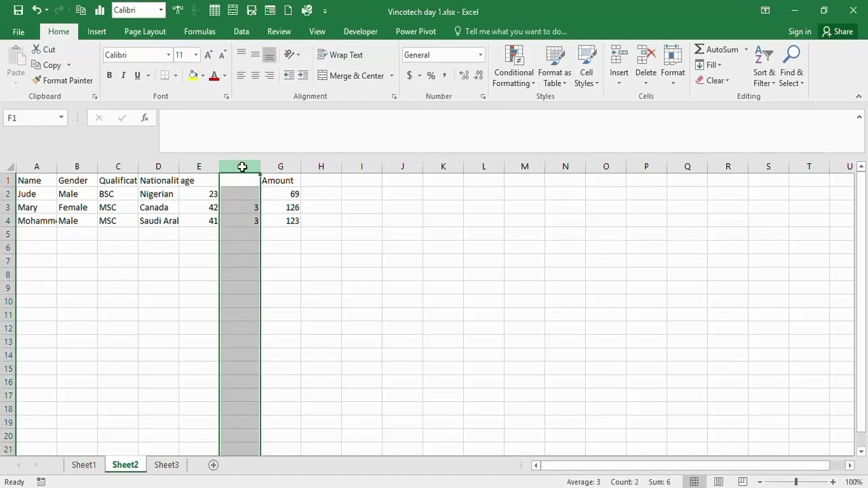The height and width of the screenshot is (488, 868).
Task: Click Increase Indent icon
Action: click(x=302, y=75)
